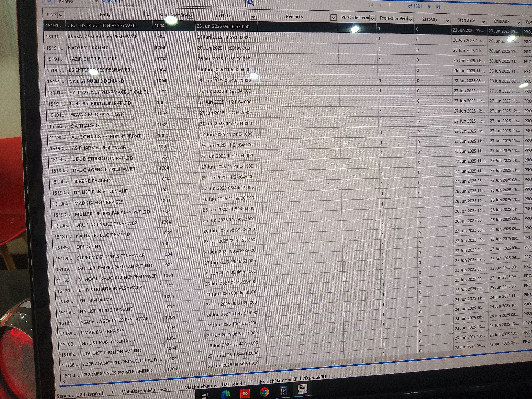Go to the next records page
Image resolution: width=532 pixels, height=399 pixels.
point(429,7)
